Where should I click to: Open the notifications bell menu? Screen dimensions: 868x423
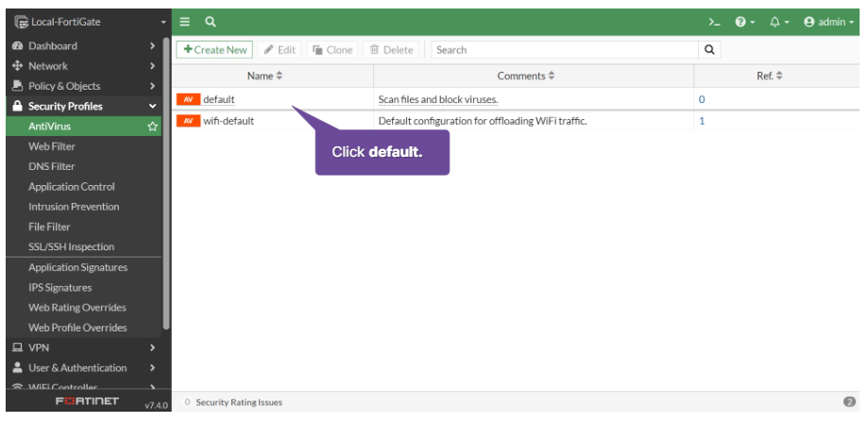pyautogui.click(x=779, y=22)
